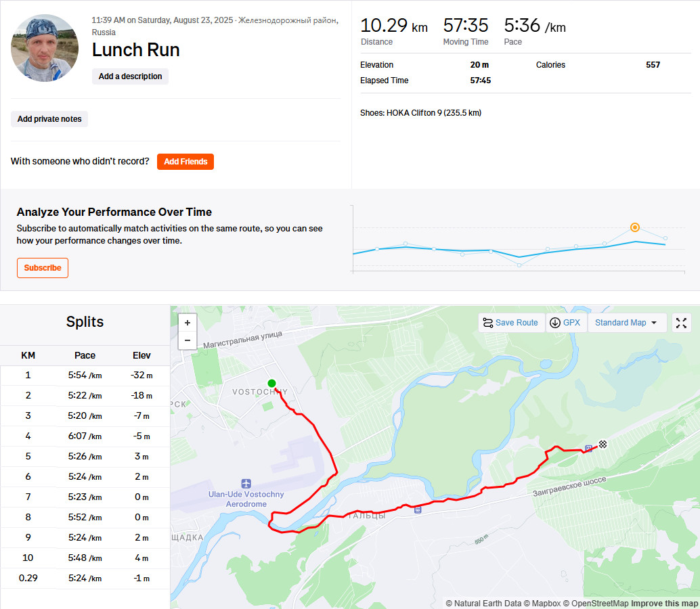Open the athlete profile photo
The image size is (700, 609).
45,48
